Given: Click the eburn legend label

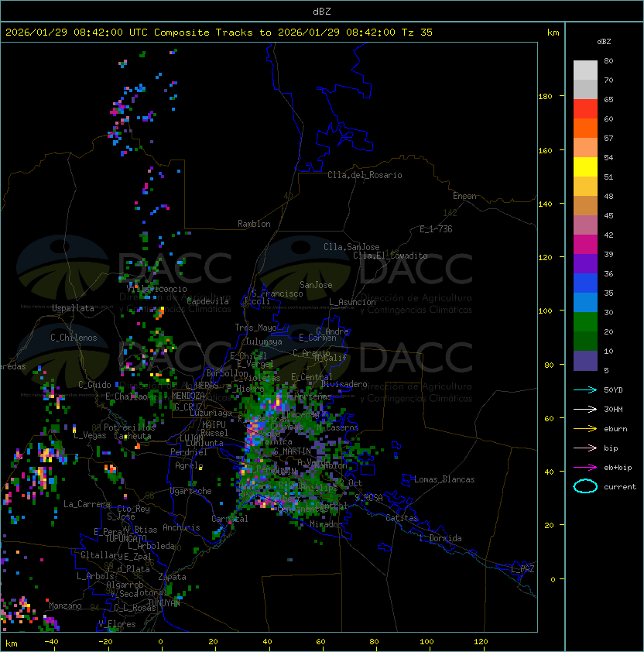Looking at the screenshot, I should click(615, 429).
